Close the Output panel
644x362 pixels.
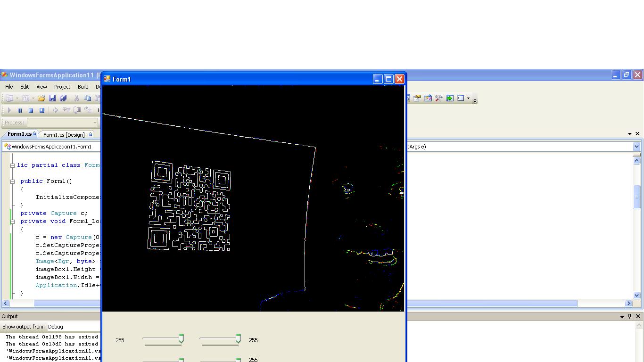coord(638,316)
